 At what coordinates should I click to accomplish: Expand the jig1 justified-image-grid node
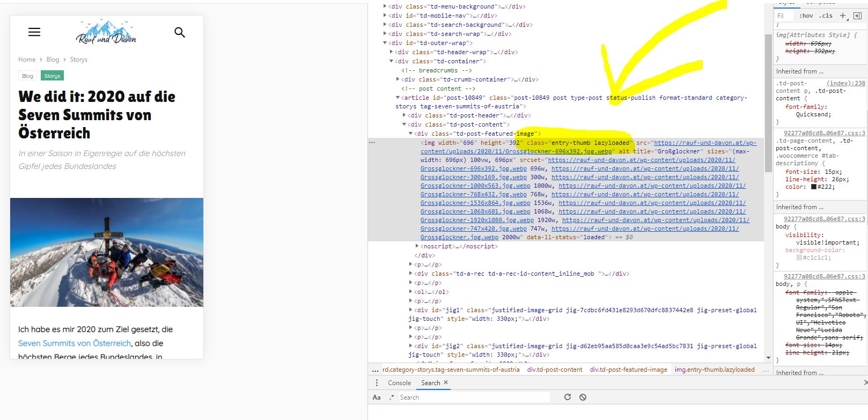(x=410, y=310)
